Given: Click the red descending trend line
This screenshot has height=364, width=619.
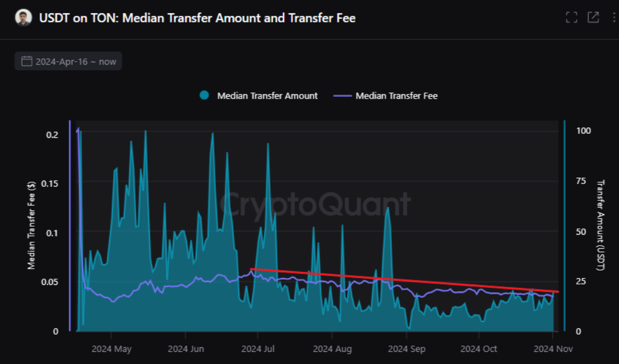Looking at the screenshot, I should (x=404, y=280).
